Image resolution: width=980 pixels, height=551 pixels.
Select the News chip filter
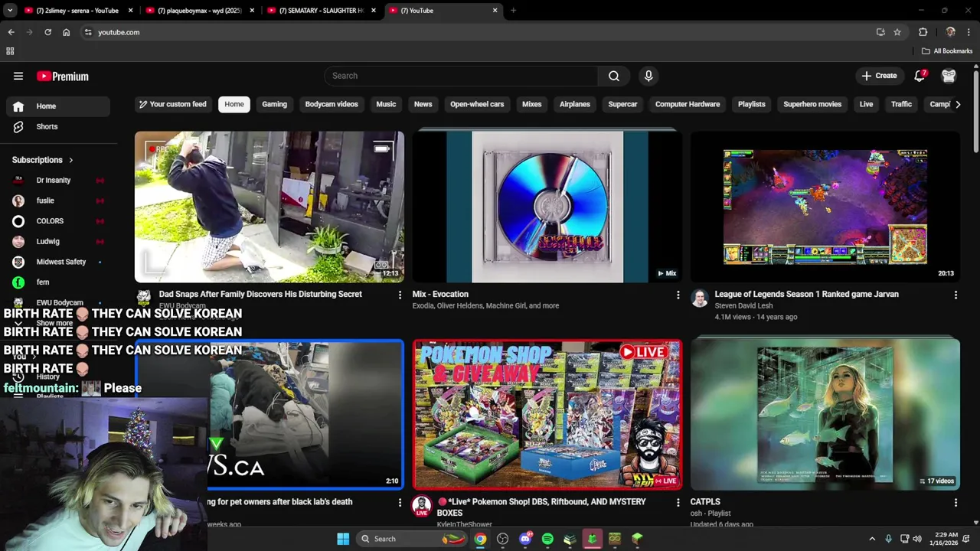(x=423, y=104)
